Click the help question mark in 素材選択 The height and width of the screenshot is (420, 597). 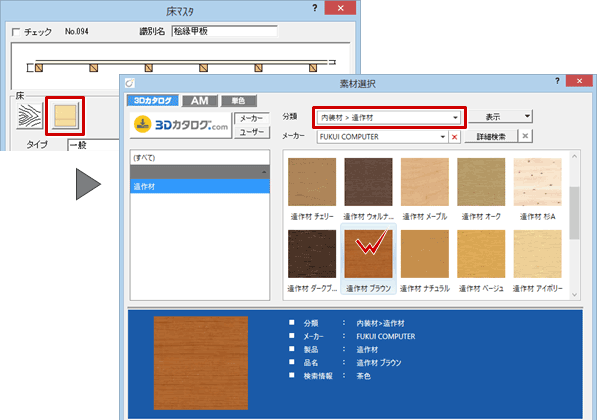pyautogui.click(x=557, y=81)
